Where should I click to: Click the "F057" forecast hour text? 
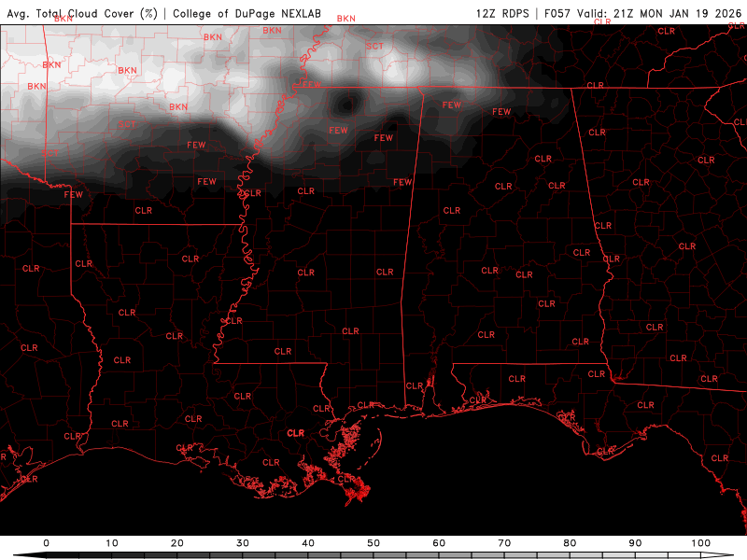(x=557, y=13)
